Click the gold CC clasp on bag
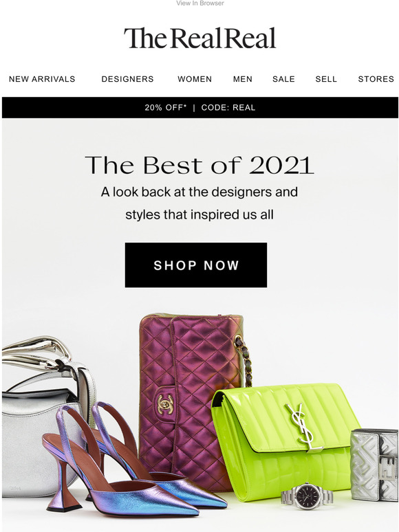Screen dimensions: 399x532 pyautogui.click(x=165, y=404)
